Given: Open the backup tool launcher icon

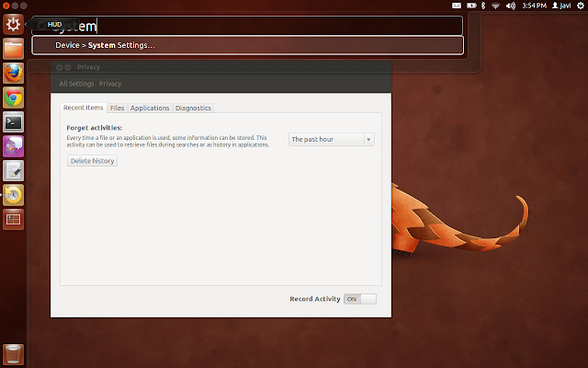Looking at the screenshot, I should pyautogui.click(x=13, y=195).
